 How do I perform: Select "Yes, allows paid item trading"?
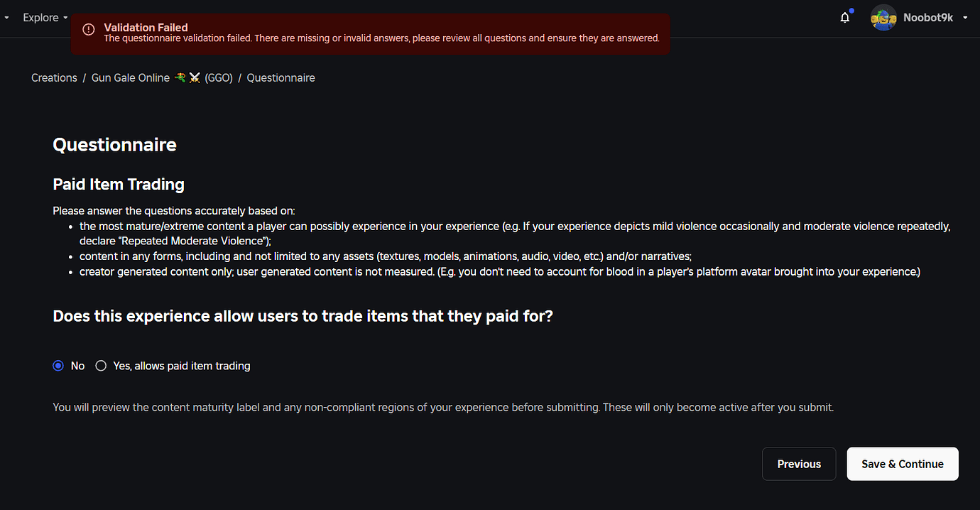click(x=101, y=365)
